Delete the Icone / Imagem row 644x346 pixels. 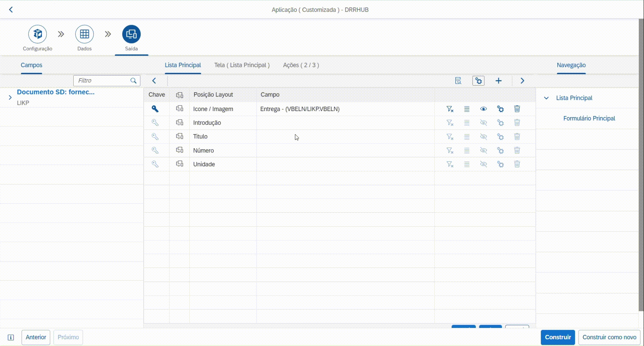(517, 109)
